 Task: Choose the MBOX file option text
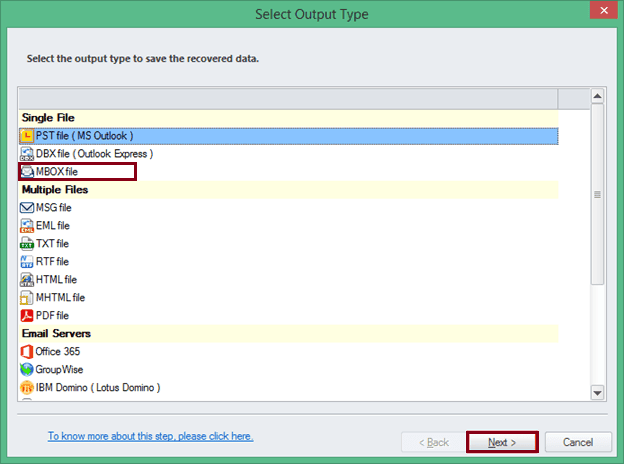point(57,172)
